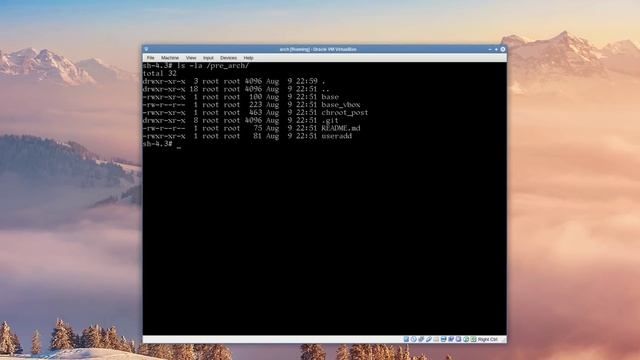Click the empty shell prompt with cursor
The height and width of the screenshot is (360, 640).
pos(162,144)
